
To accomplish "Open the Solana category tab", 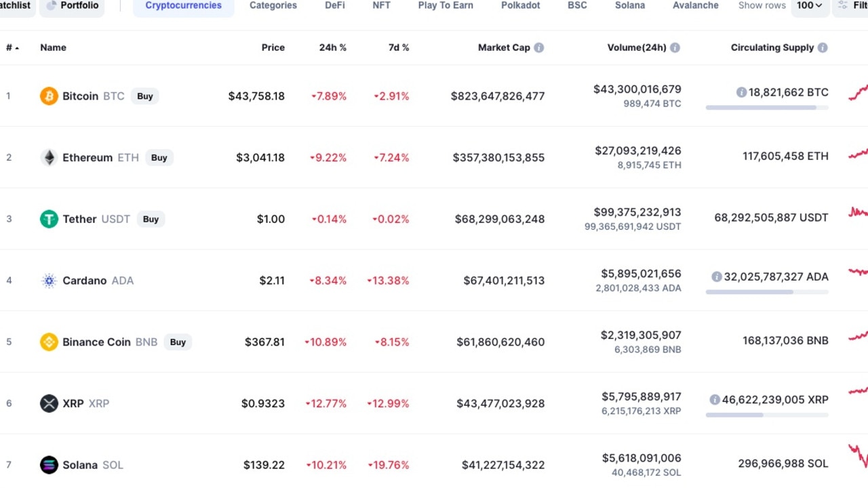I will point(630,5).
